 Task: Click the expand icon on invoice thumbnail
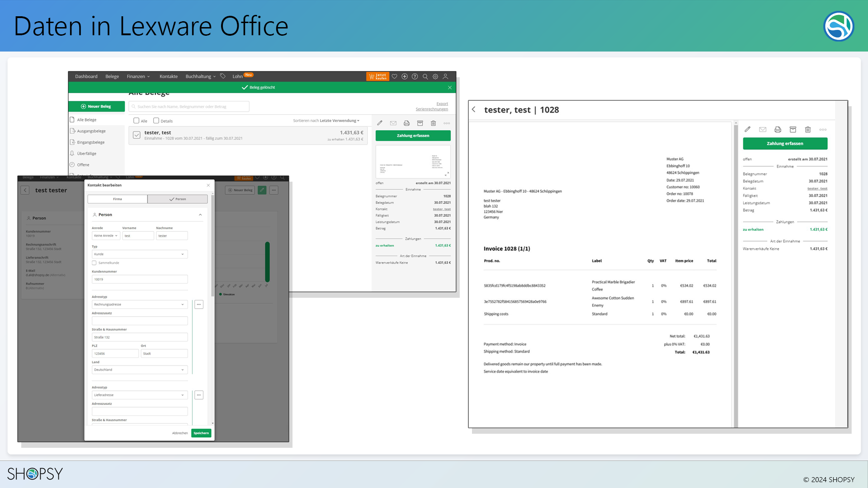tap(447, 174)
